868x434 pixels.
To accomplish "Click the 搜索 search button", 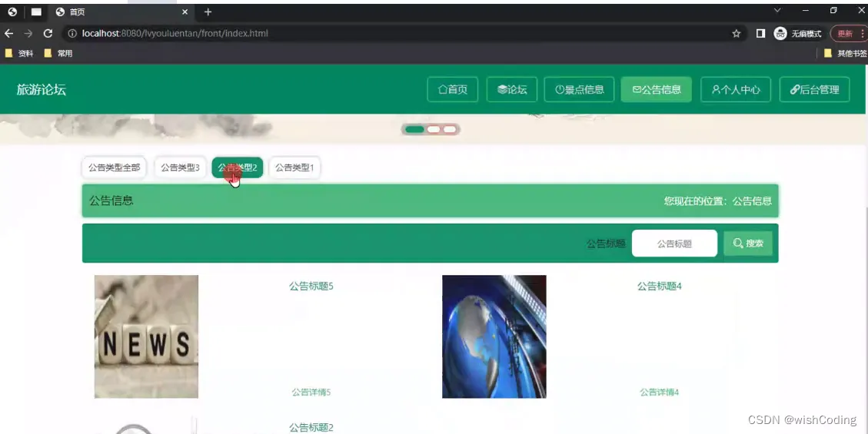I will point(748,244).
